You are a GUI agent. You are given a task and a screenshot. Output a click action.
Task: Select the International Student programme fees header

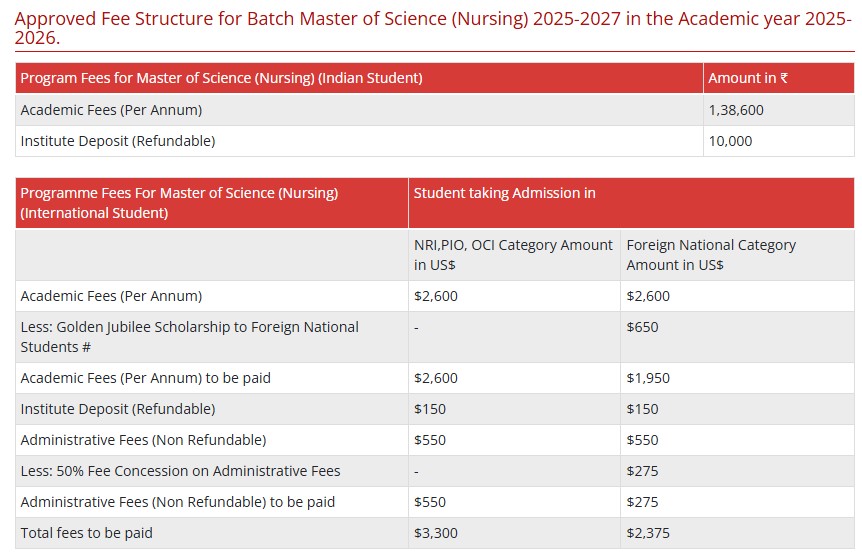179,203
